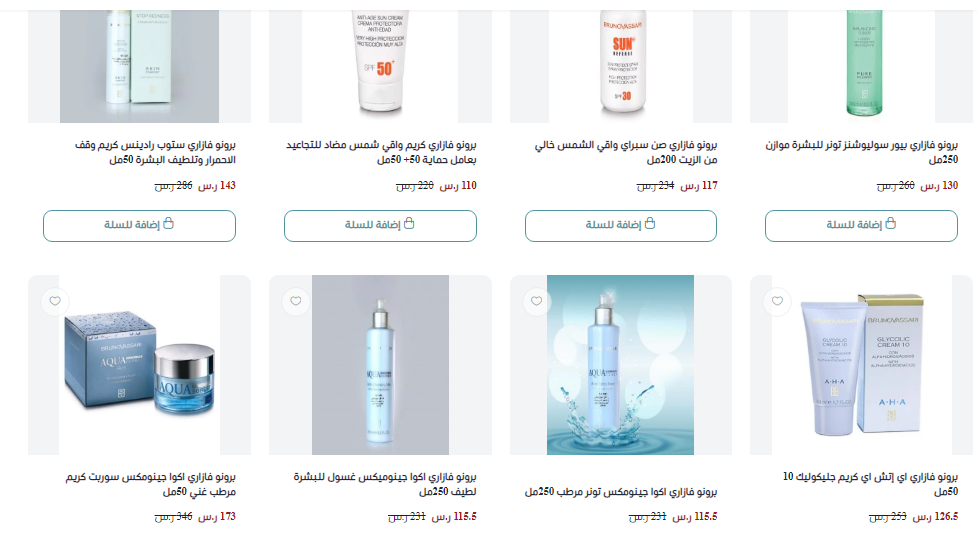Toggle wishlist heart on Aqua Genomics cleanser
This screenshot has height=534, width=977.
(295, 301)
